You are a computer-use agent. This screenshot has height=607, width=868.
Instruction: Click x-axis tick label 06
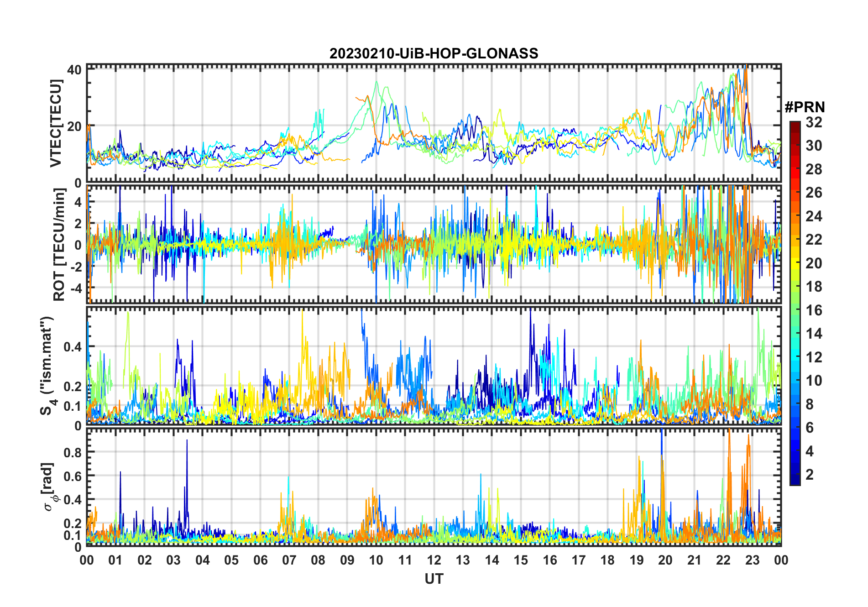click(x=260, y=560)
